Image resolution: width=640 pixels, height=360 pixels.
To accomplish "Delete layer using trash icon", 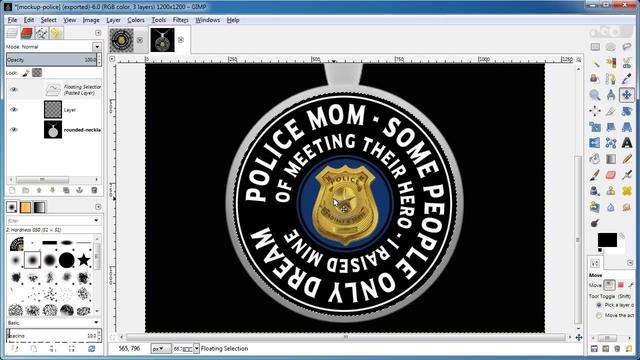I will click(x=94, y=190).
